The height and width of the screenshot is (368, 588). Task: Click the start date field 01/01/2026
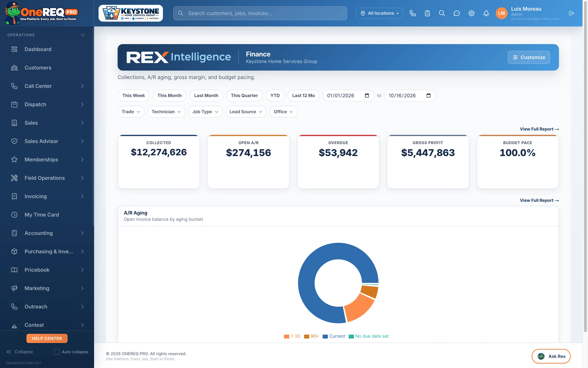[348, 96]
